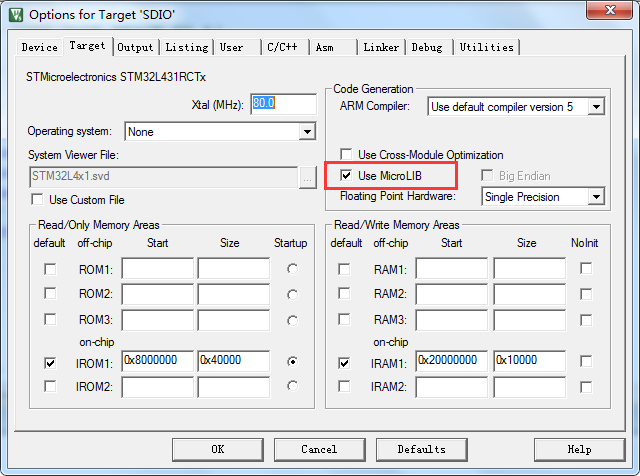Expand the Operating system dropdown
This screenshot has width=640, height=476.
click(x=307, y=131)
